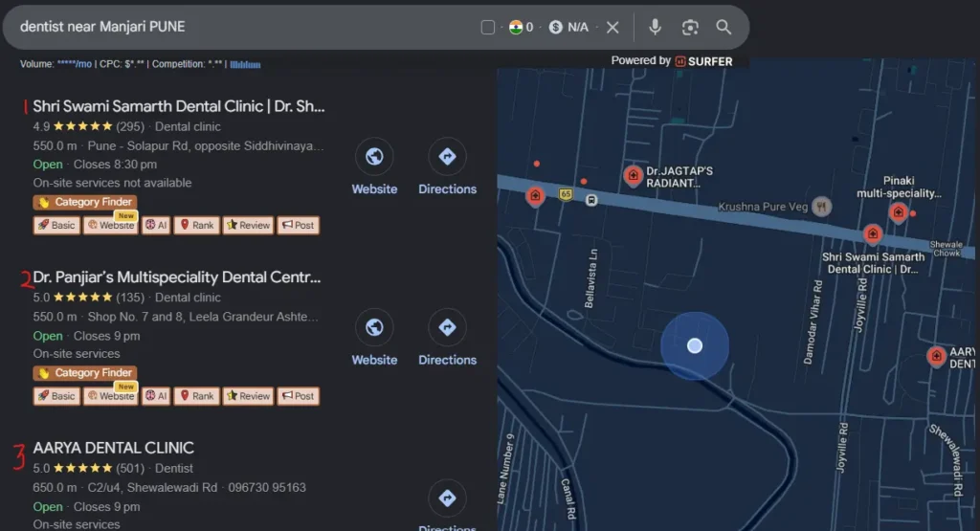Click Krushna Pure Veg restaurant map icon

pyautogui.click(x=821, y=206)
